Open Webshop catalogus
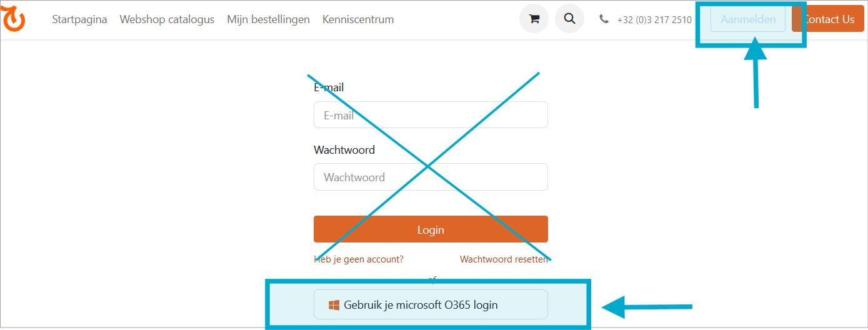The height and width of the screenshot is (330, 868). pyautogui.click(x=167, y=19)
